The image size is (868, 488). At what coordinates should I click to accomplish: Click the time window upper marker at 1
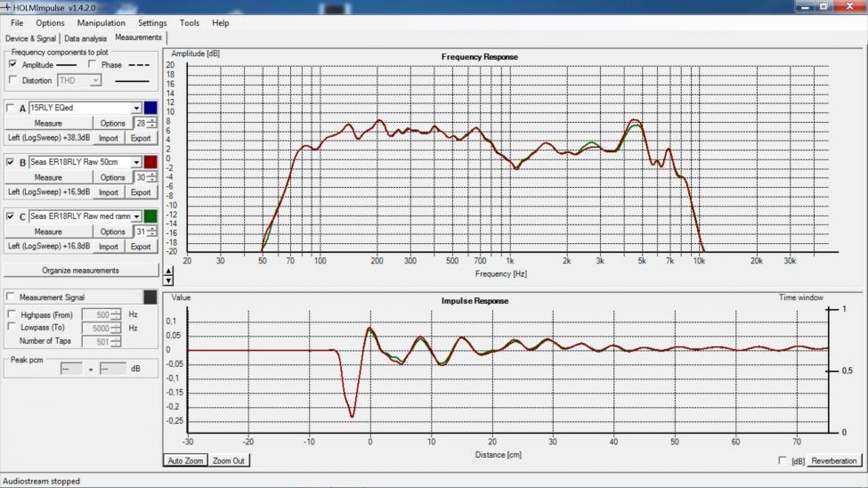(x=831, y=309)
